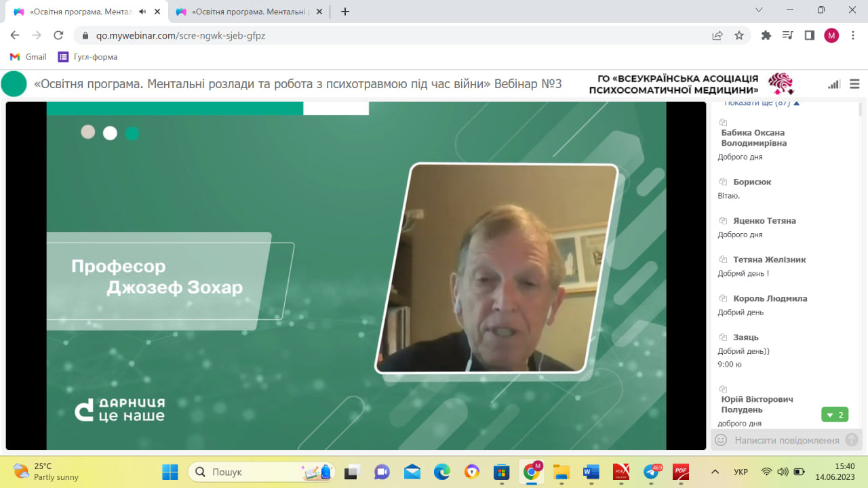Bookmark this page with the star
Image resolution: width=868 pixels, height=488 pixels.
click(739, 35)
